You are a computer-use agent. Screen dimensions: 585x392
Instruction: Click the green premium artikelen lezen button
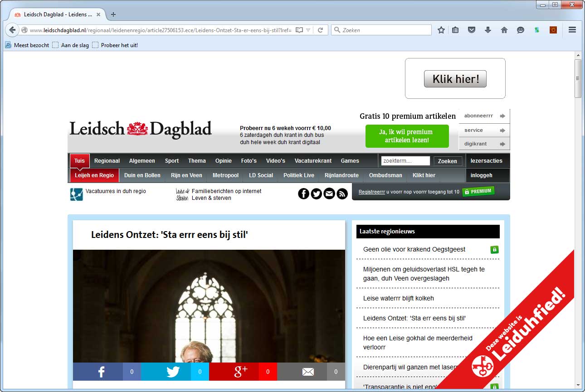pyautogui.click(x=407, y=136)
